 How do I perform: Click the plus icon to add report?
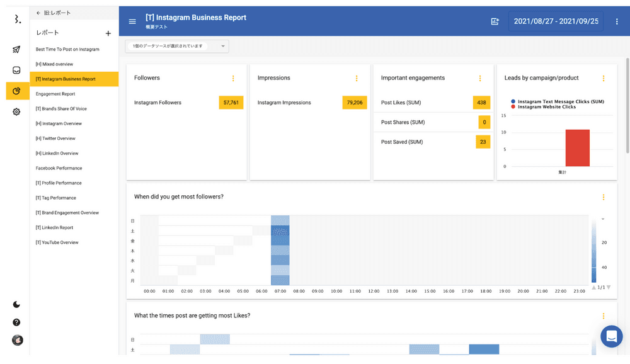108,33
